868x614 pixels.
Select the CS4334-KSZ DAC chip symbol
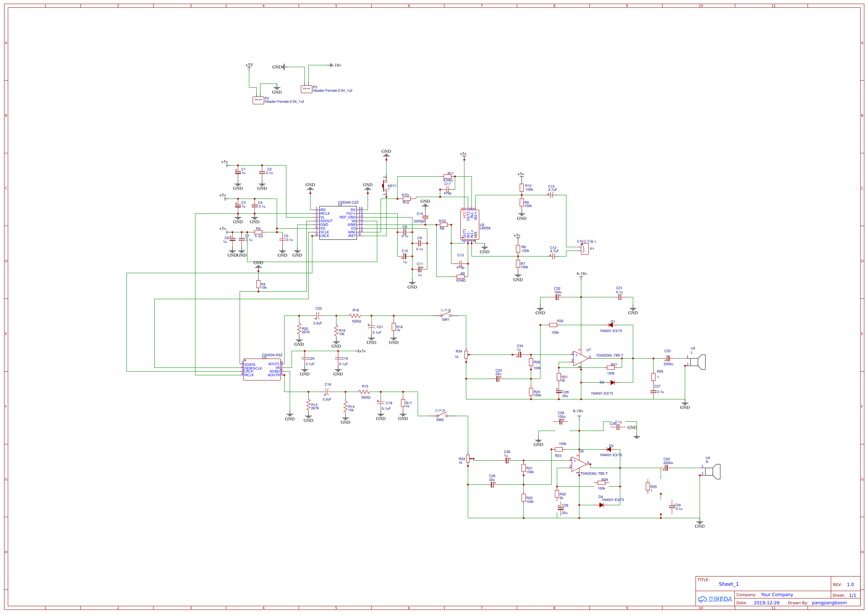click(x=262, y=370)
